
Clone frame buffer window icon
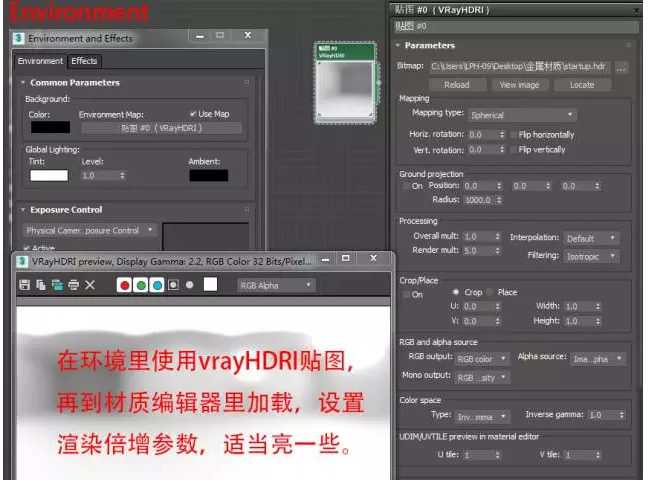click(x=57, y=285)
